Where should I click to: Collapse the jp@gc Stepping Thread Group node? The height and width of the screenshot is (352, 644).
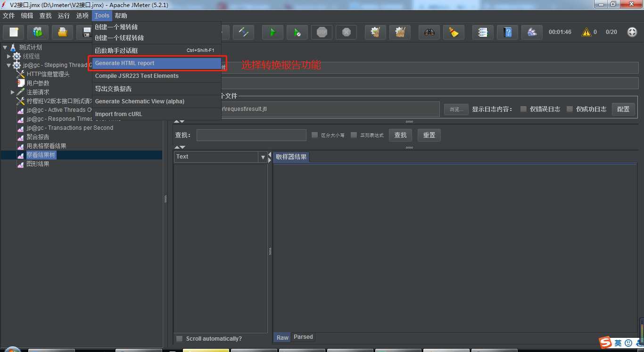click(x=8, y=65)
